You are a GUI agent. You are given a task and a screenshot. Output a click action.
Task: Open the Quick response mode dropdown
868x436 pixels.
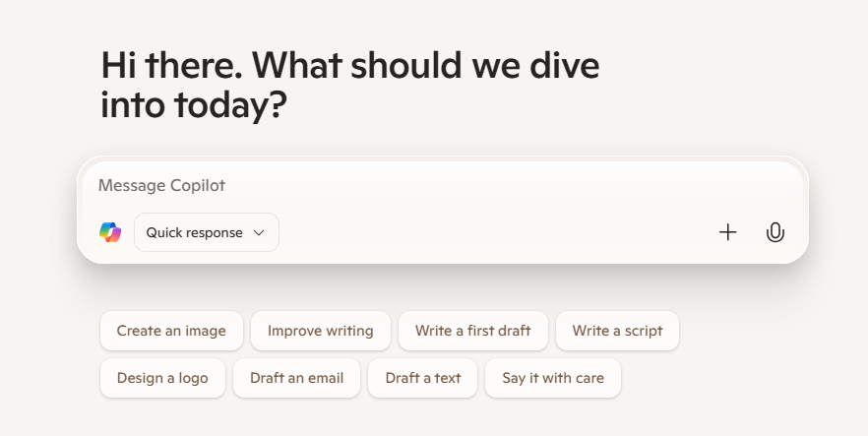point(207,232)
